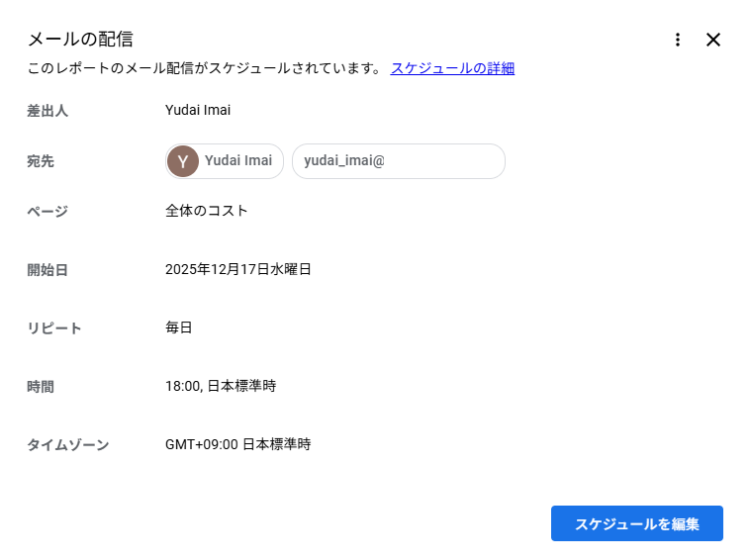Open the スケジュールの詳細 link
This screenshot has height=560, width=751.
pyautogui.click(x=452, y=68)
